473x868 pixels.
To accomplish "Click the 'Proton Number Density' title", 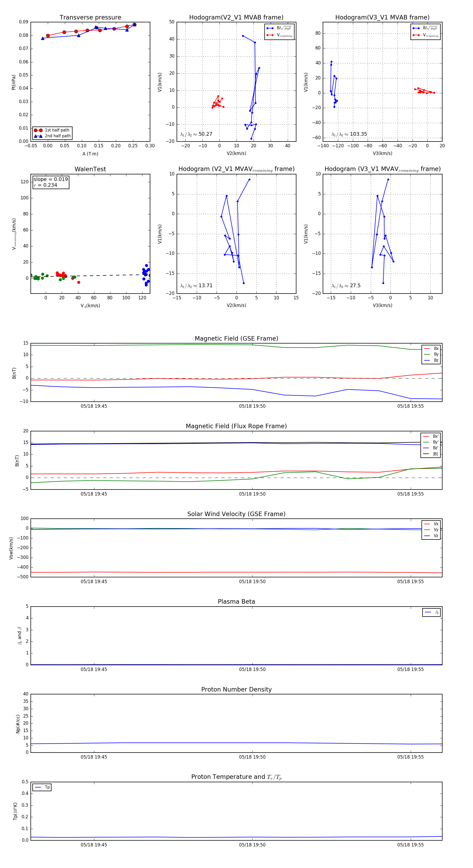I will pyautogui.click(x=236, y=689).
